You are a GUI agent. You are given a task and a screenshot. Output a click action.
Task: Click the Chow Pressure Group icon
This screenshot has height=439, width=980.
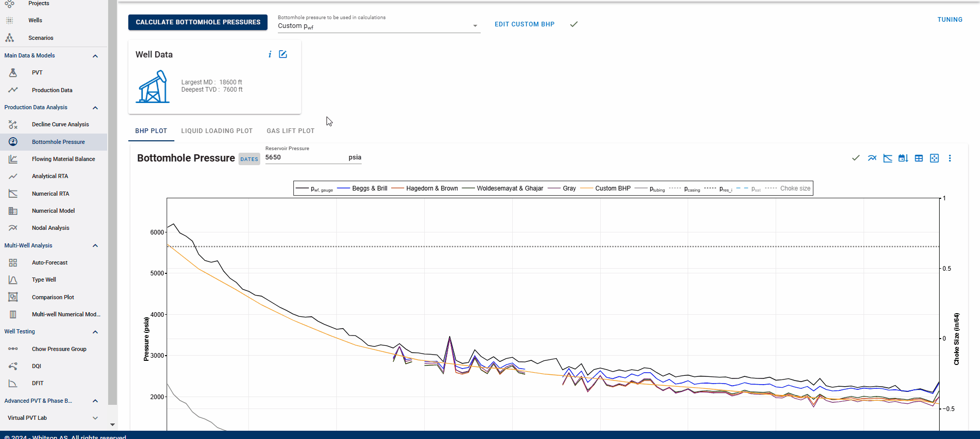(13, 349)
